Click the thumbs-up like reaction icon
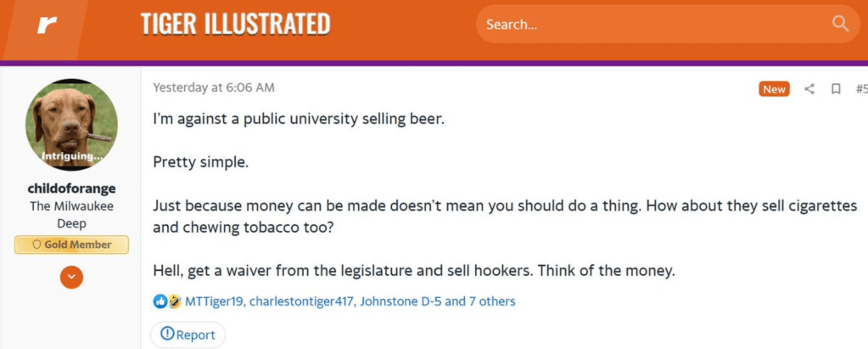The image size is (868, 349). (x=160, y=301)
